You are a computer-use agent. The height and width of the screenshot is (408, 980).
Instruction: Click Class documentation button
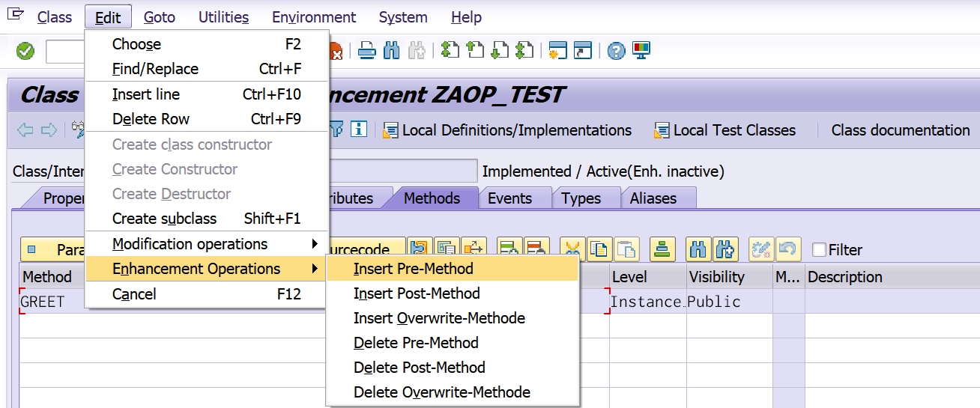901,130
